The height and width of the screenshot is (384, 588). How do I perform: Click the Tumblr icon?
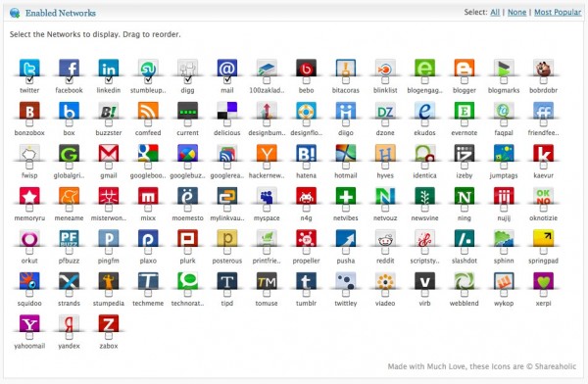pos(306,281)
